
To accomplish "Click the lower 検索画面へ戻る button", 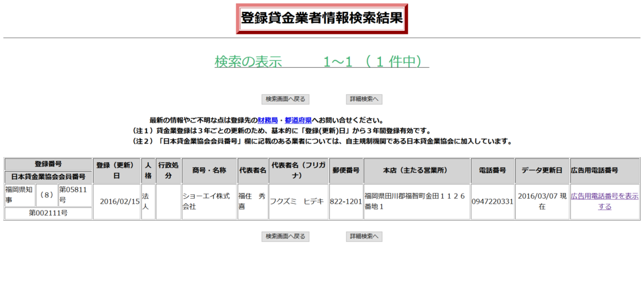I will click(x=286, y=236).
